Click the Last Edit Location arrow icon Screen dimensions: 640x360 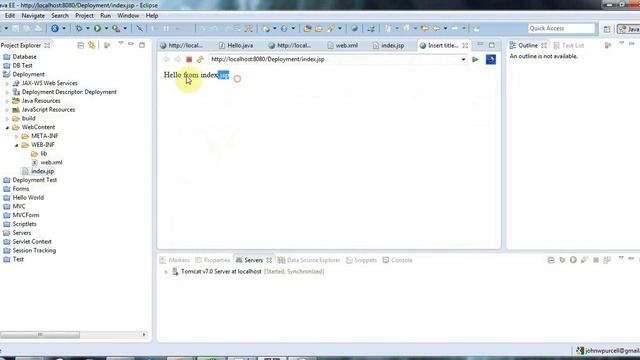[x=424, y=29]
